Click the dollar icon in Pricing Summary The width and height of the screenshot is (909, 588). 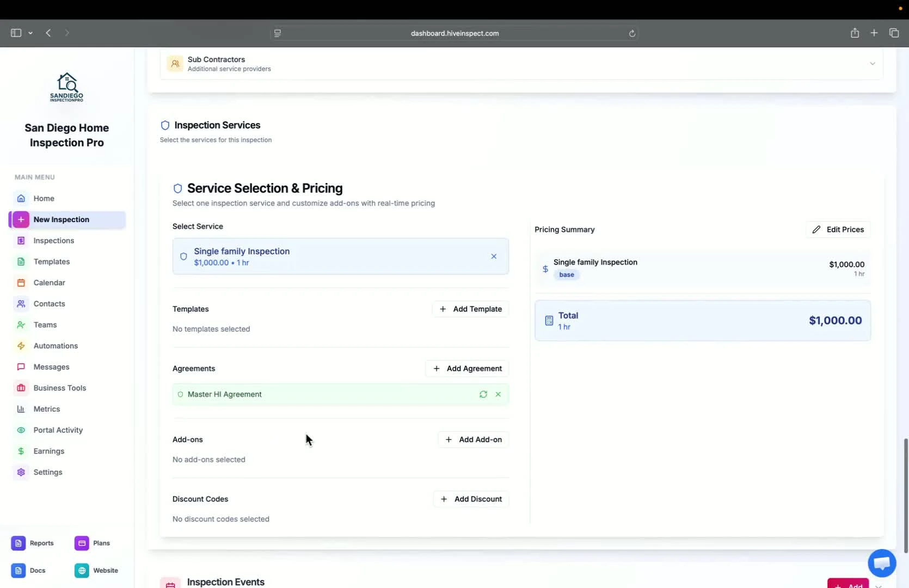545,269
